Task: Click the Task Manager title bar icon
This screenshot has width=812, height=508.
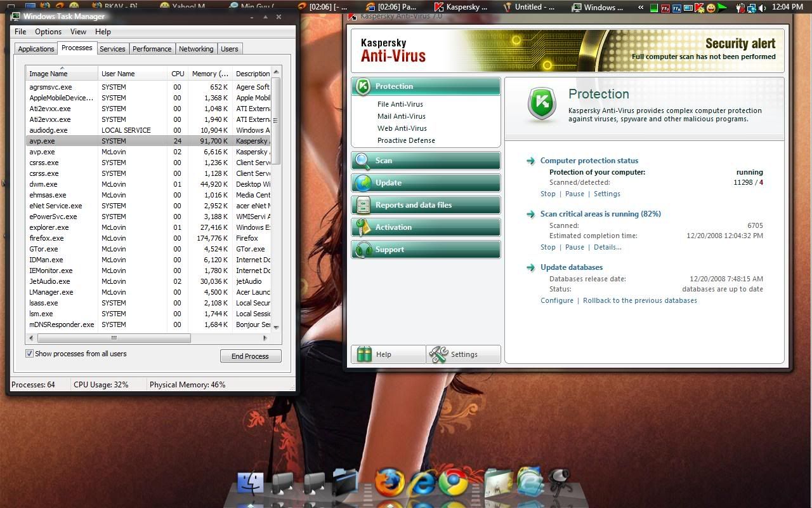Action: tap(16, 17)
